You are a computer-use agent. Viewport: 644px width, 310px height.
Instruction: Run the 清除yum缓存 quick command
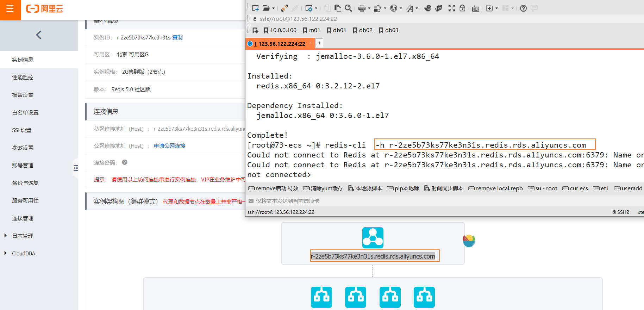(323, 188)
